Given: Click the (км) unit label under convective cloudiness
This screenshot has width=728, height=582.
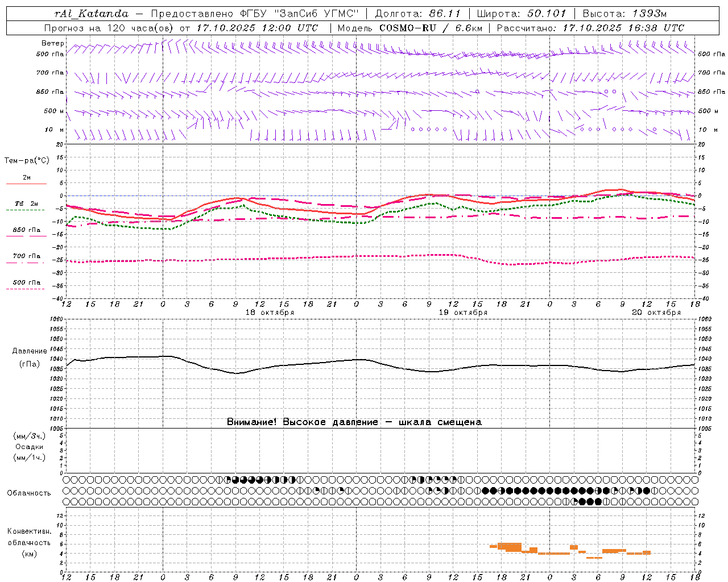Looking at the screenshot, I should pos(29,554).
